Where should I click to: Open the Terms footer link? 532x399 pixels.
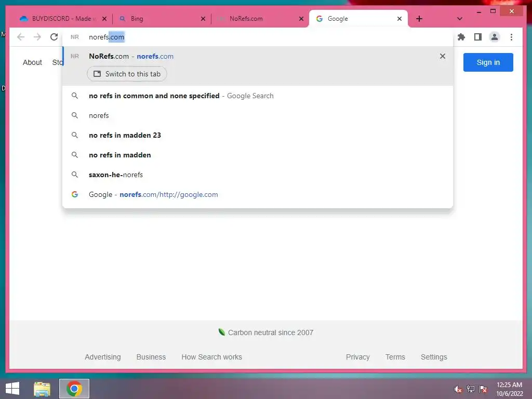pyautogui.click(x=395, y=357)
